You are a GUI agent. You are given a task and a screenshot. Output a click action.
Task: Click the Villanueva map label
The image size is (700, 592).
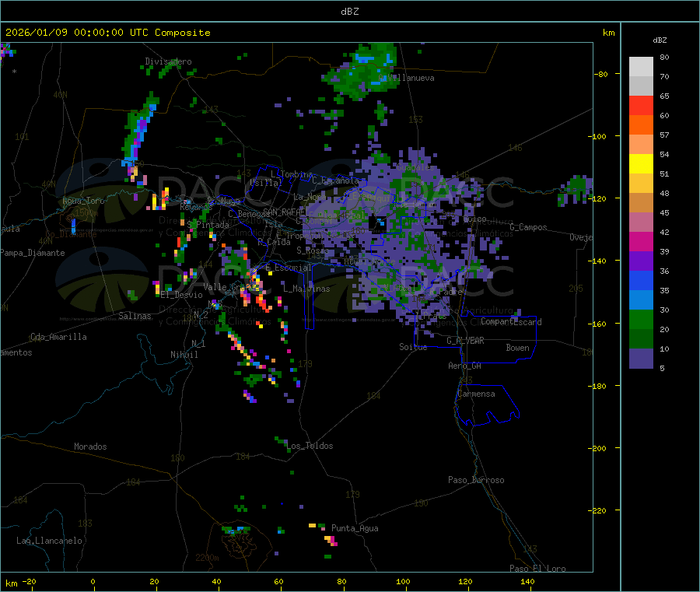coord(407,78)
